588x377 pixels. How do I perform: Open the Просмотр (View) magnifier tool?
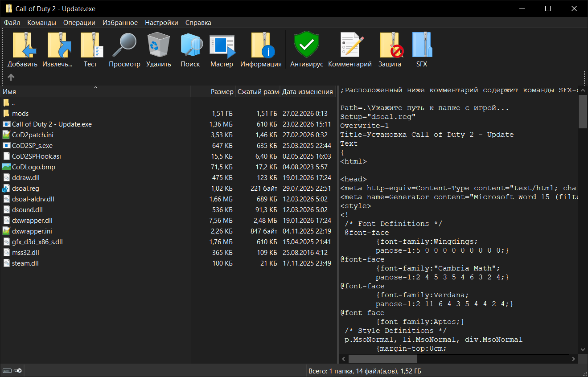point(124,45)
